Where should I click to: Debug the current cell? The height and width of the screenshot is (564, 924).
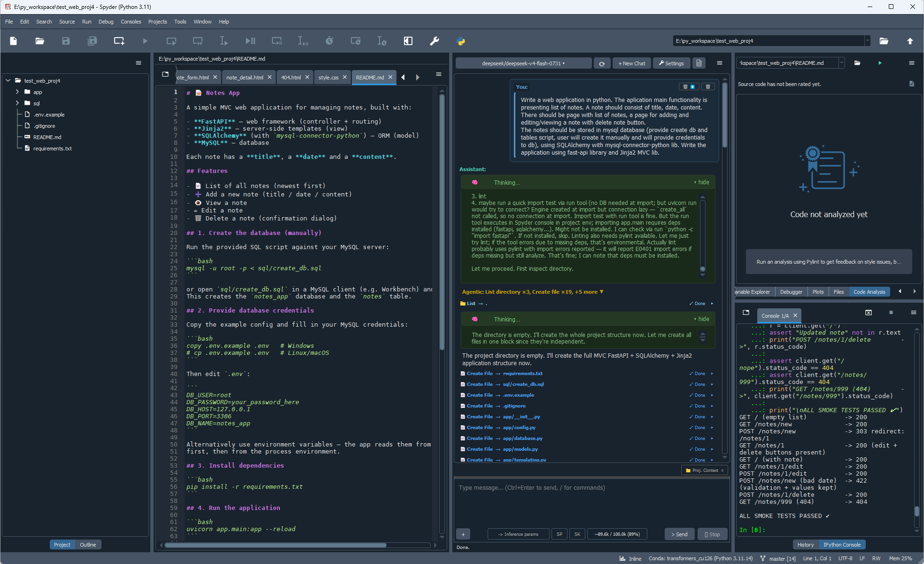pos(277,41)
